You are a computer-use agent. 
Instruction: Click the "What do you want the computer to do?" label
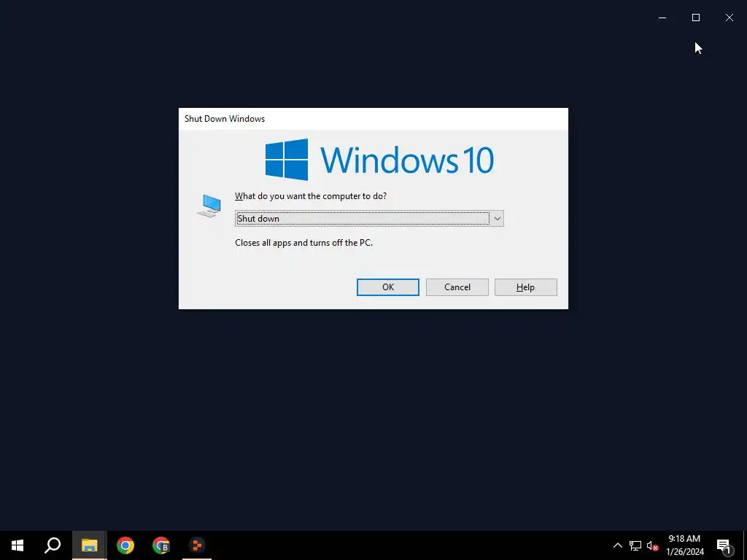311,196
